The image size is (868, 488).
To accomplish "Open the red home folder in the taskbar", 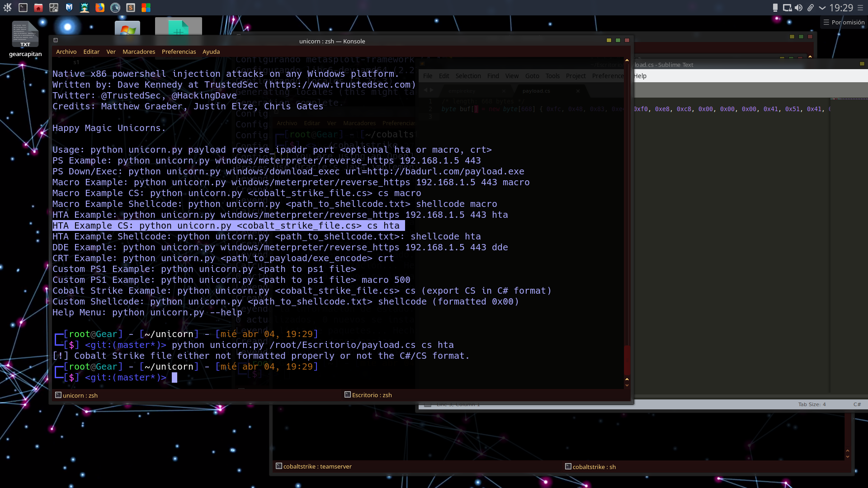I will point(39,7).
